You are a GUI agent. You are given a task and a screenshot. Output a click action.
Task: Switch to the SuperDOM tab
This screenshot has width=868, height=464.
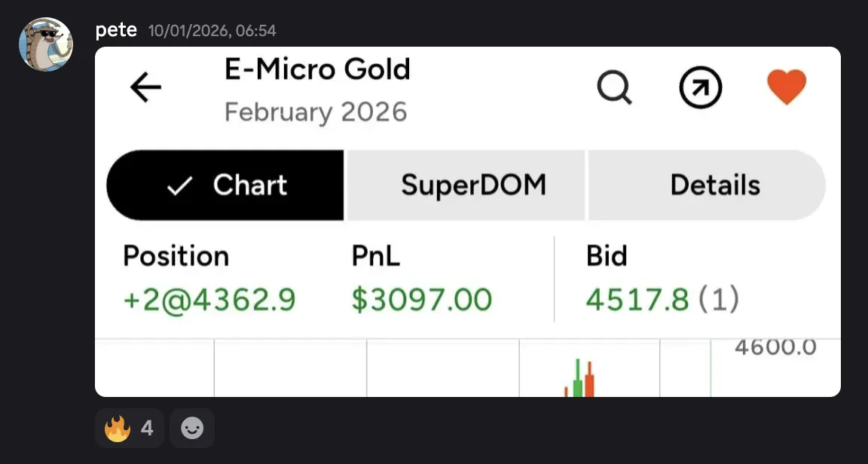pos(473,185)
